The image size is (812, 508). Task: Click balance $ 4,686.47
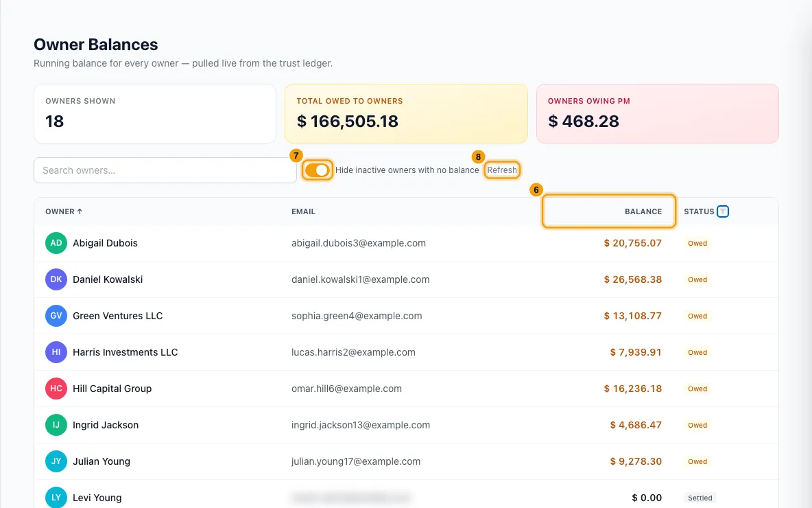tap(636, 425)
